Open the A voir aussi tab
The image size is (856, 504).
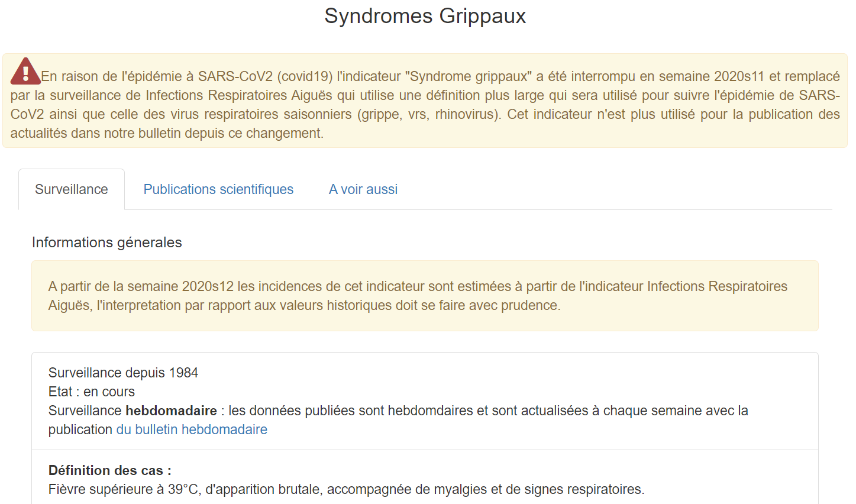coord(363,189)
